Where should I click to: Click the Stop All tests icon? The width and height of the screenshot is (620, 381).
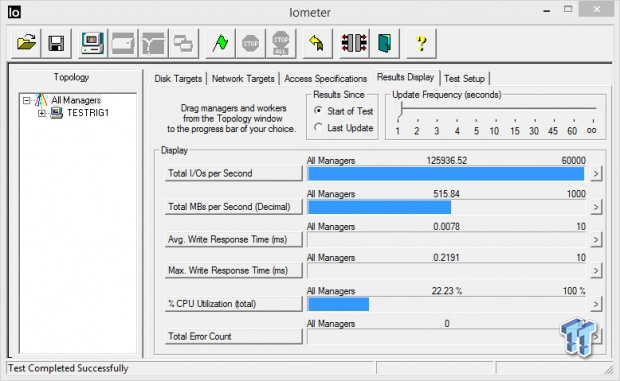coord(281,43)
